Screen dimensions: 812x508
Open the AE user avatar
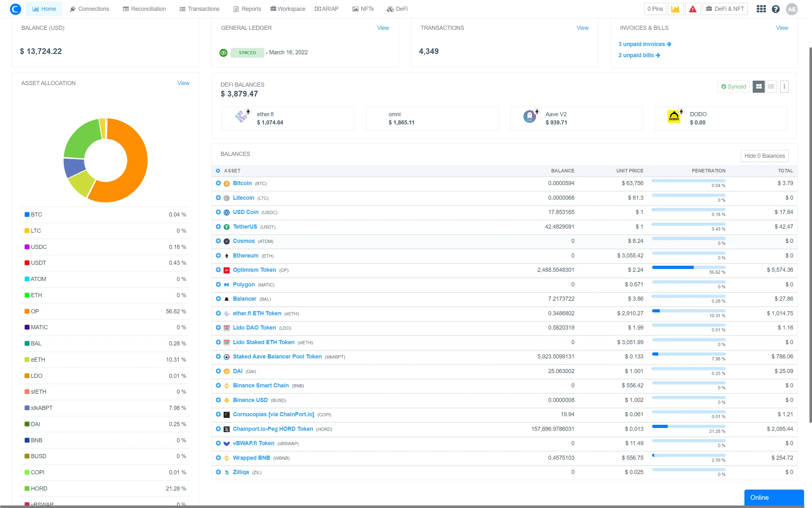pyautogui.click(x=791, y=9)
